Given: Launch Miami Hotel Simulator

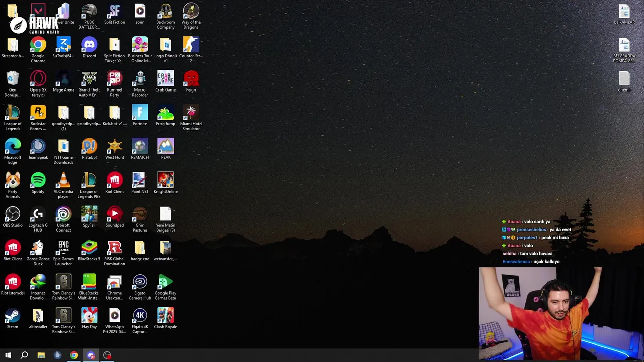Looking at the screenshot, I should tap(191, 113).
